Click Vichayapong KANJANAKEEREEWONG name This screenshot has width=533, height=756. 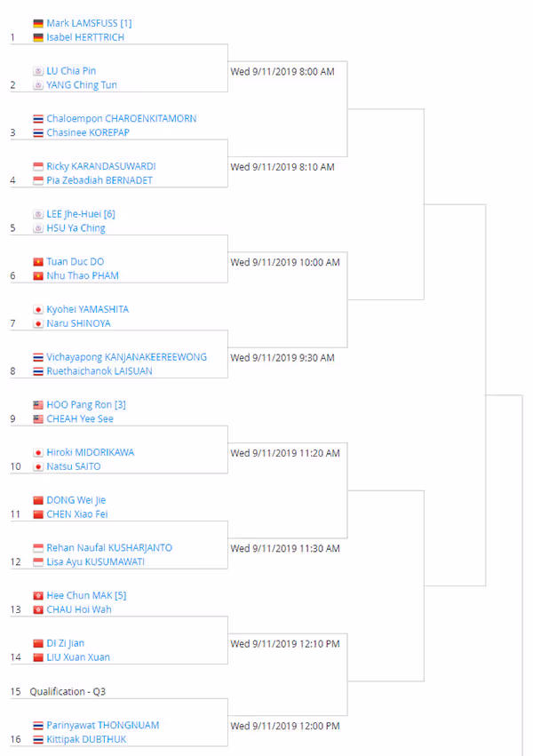[x=127, y=357]
